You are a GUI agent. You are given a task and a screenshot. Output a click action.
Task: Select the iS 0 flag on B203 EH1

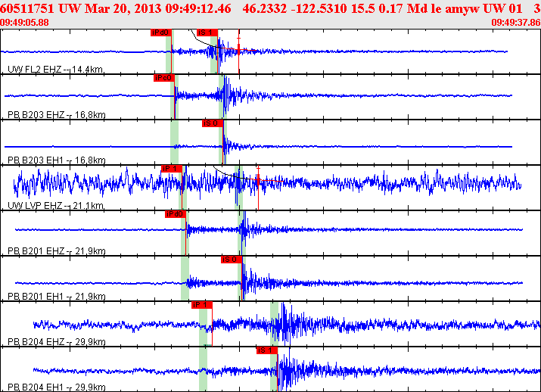pos(213,123)
